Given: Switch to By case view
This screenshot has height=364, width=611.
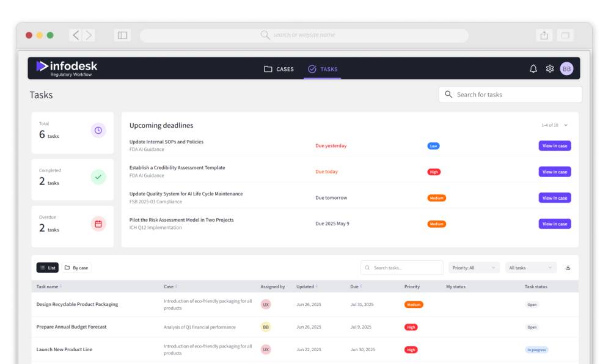Looking at the screenshot, I should pos(76,267).
